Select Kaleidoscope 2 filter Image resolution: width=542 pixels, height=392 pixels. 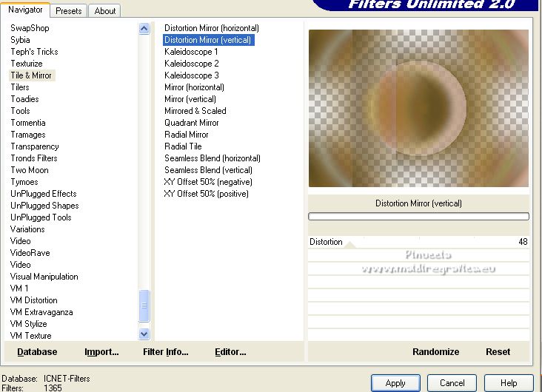(192, 64)
